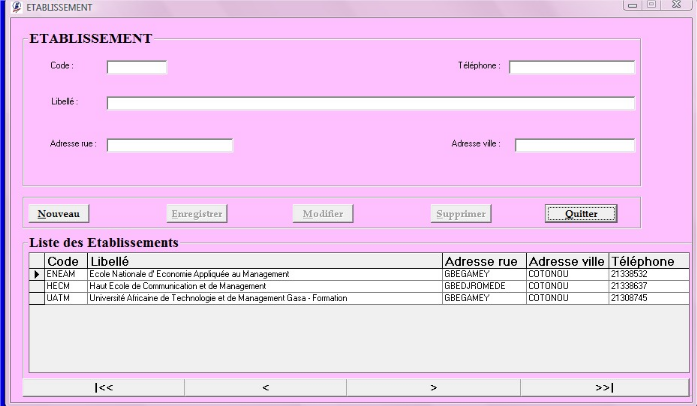This screenshot has height=406, width=697.
Task: Select the UATM establishment row
Action: point(265,298)
